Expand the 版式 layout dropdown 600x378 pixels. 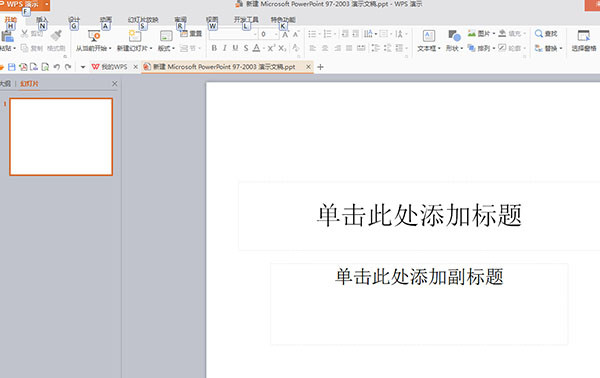tap(173, 49)
